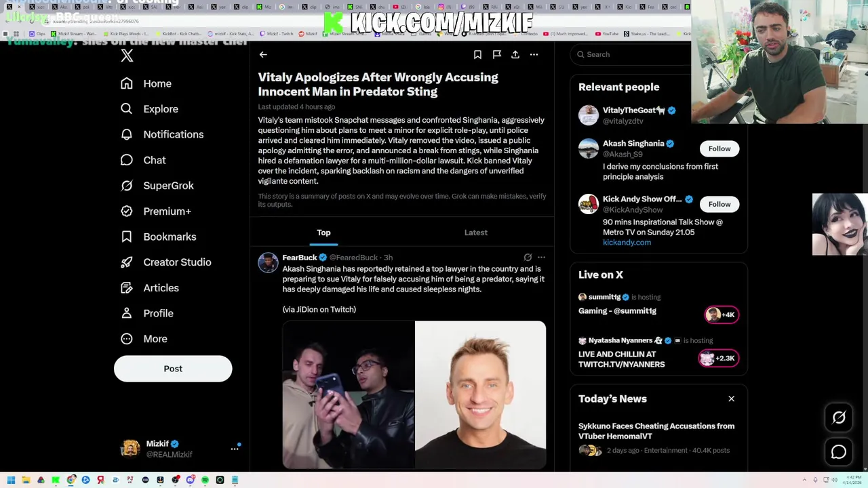Screen dimensions: 868x488
Task: Open FearBuck's profile name link
Action: (x=300, y=258)
